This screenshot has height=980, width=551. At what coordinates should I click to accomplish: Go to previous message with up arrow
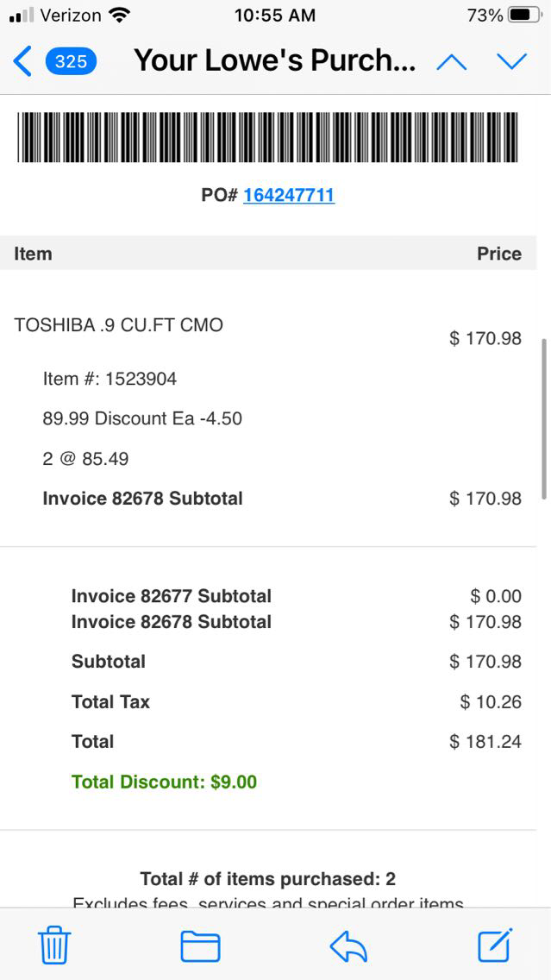[x=452, y=61]
